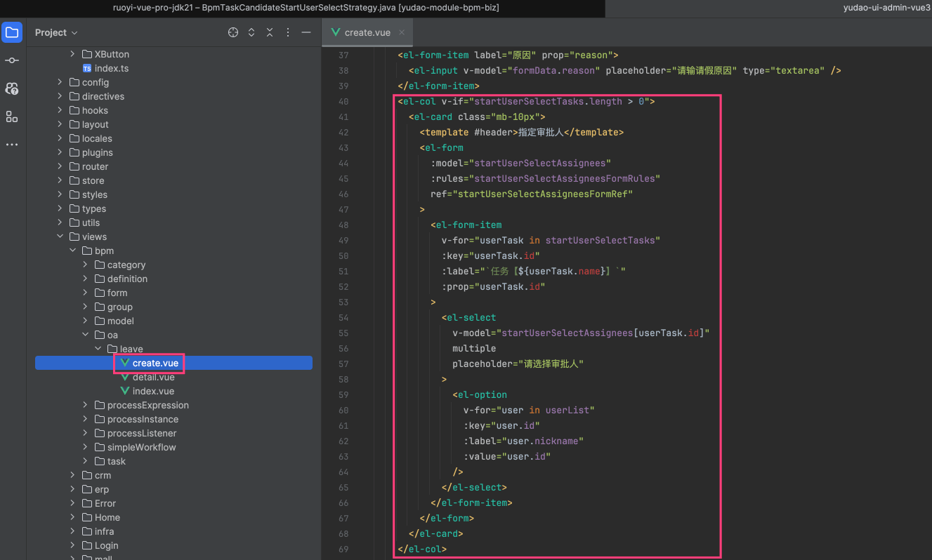The width and height of the screenshot is (932, 560).
Task: Close the create.vue tab
Action: coord(402,32)
